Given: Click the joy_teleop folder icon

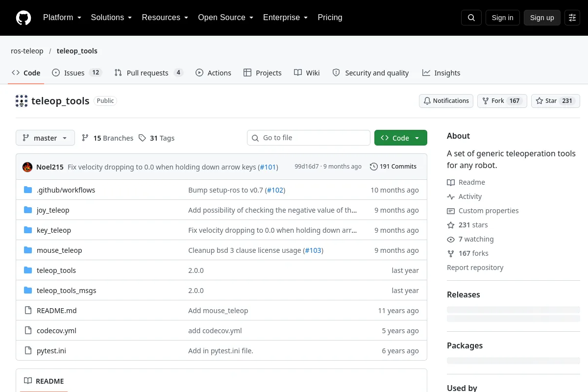Looking at the screenshot, I should coord(28,210).
